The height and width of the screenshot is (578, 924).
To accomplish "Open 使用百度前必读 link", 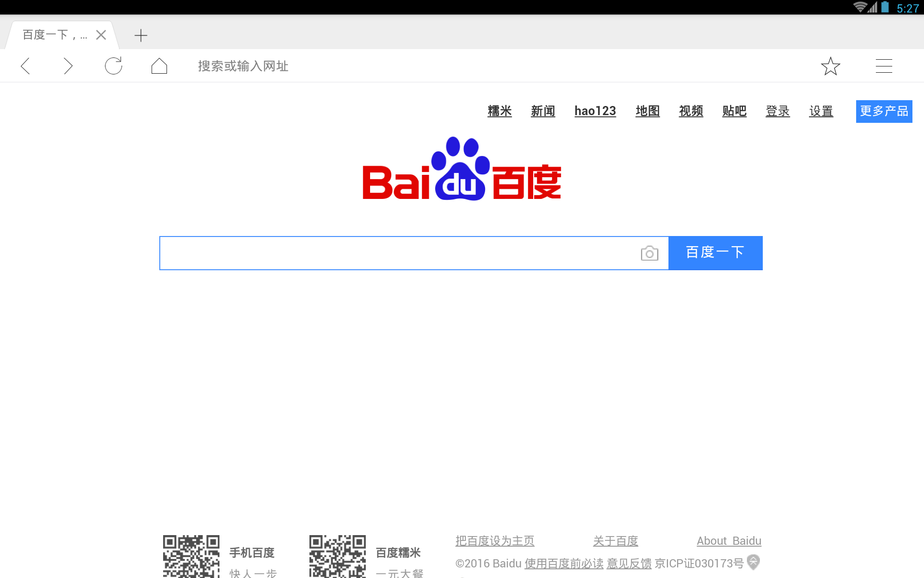I will (564, 564).
